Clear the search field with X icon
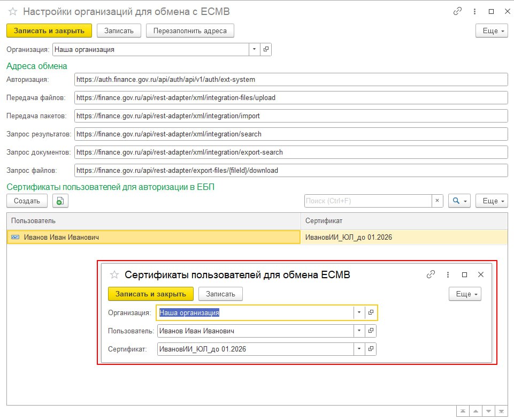The height and width of the screenshot is (420, 514). (437, 201)
